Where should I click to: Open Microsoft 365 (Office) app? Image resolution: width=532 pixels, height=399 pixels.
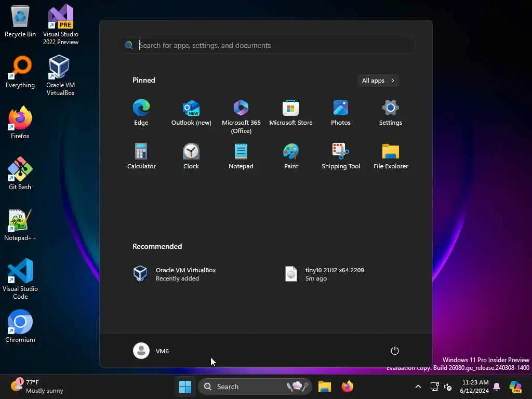coord(241,117)
